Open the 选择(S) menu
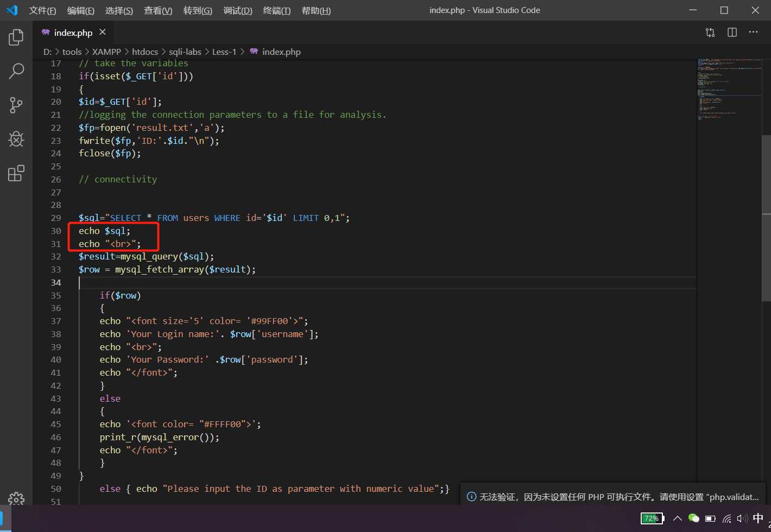This screenshot has width=771, height=532. [x=119, y=10]
